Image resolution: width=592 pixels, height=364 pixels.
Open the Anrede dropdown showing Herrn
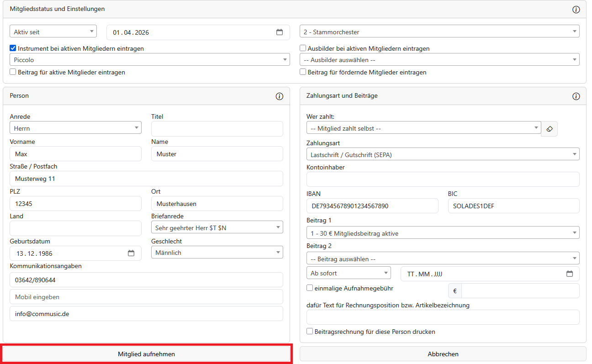(75, 128)
